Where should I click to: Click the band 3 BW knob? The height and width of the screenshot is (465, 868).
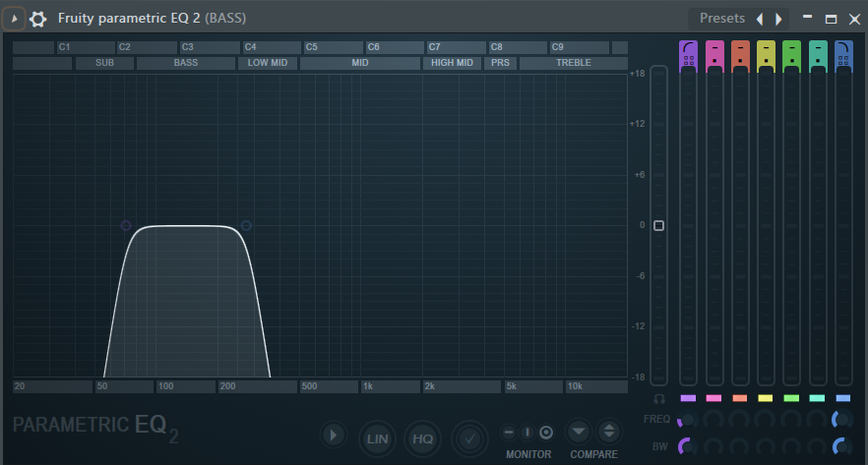(x=739, y=446)
